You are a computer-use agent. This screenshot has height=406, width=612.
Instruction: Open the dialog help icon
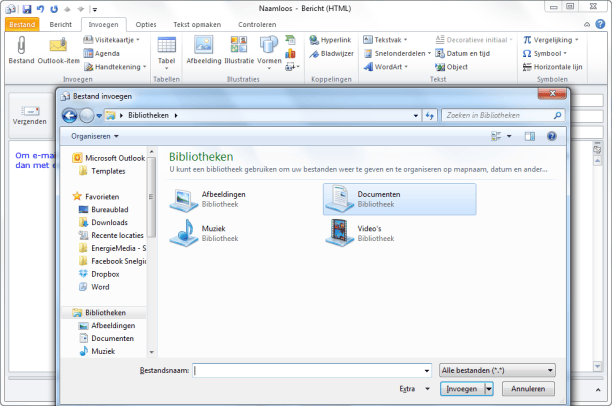pyautogui.click(x=552, y=136)
